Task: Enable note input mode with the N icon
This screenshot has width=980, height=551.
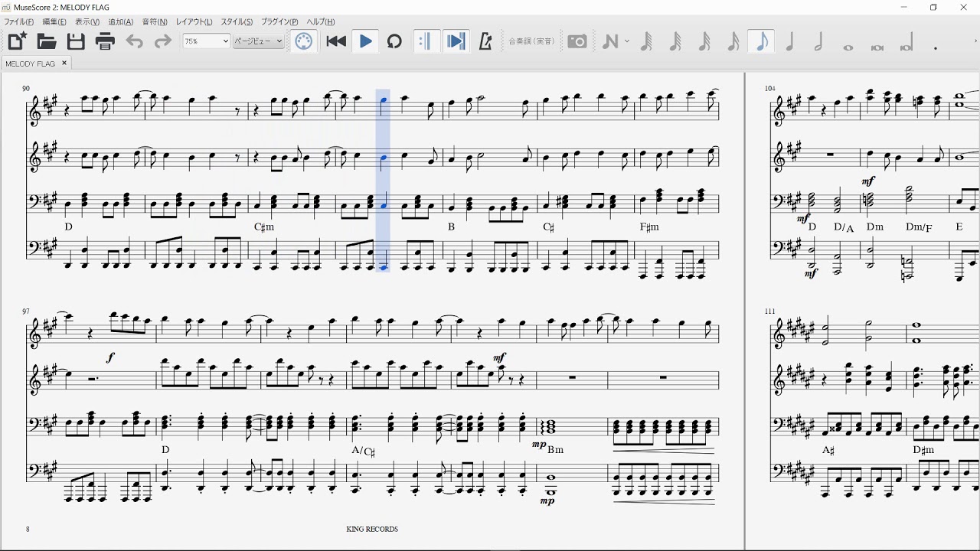Action: click(610, 41)
